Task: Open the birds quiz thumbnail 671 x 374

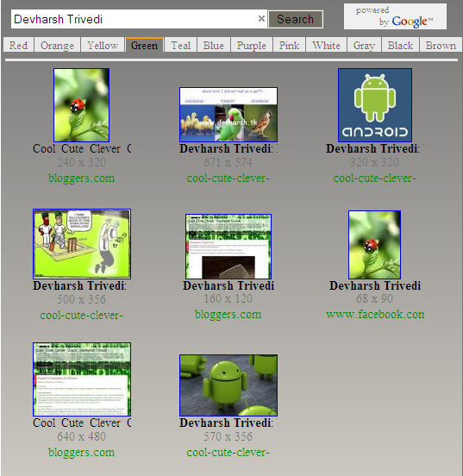Action: tap(228, 115)
